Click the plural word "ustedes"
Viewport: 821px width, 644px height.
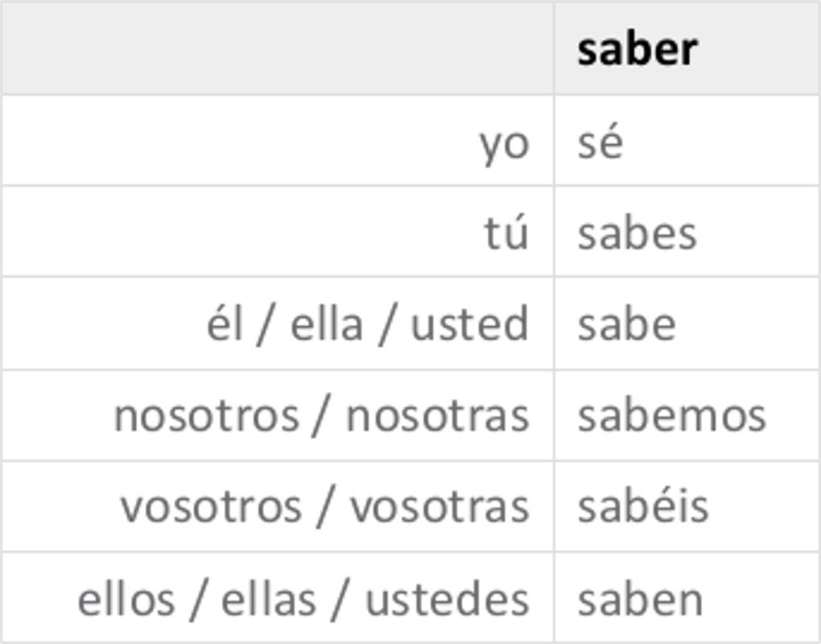tap(447, 599)
